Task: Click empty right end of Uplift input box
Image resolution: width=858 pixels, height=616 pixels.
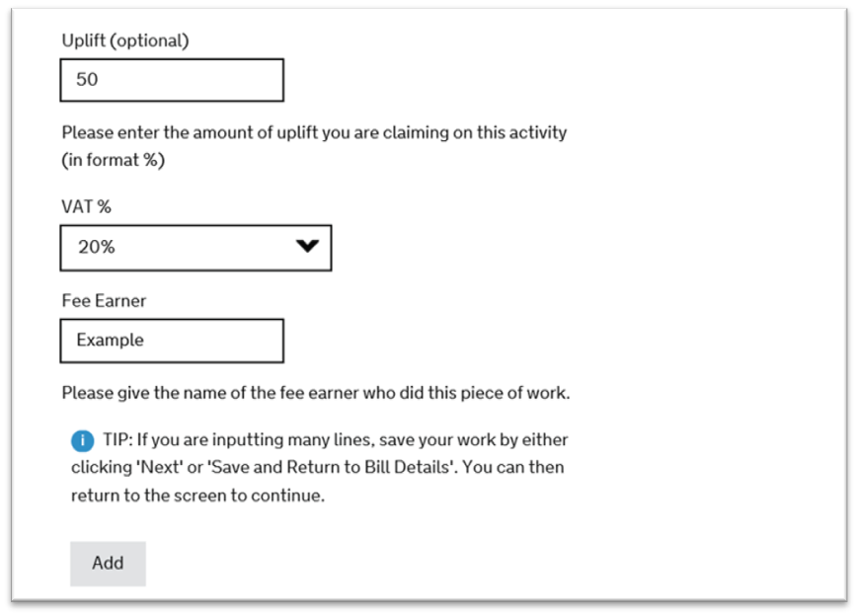Action: (257, 80)
